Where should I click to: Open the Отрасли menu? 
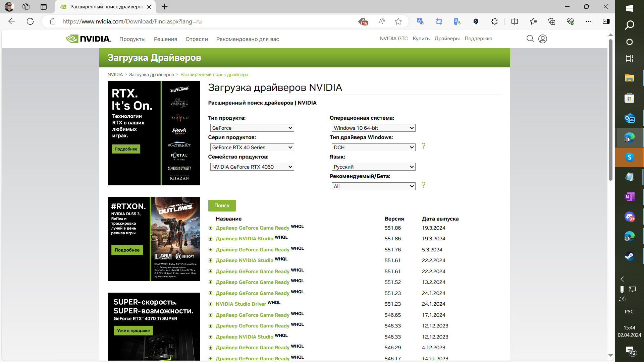coord(197,39)
